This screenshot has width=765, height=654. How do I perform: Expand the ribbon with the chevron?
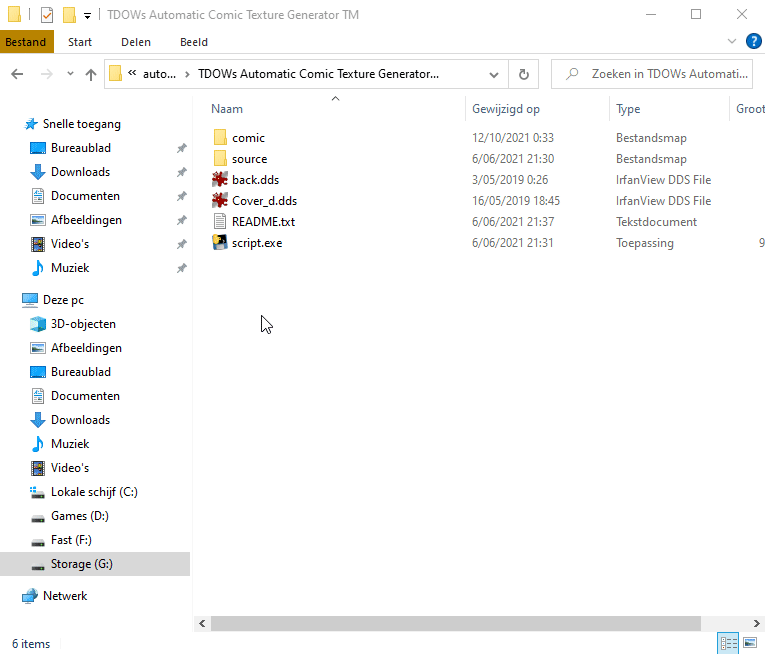click(x=732, y=41)
